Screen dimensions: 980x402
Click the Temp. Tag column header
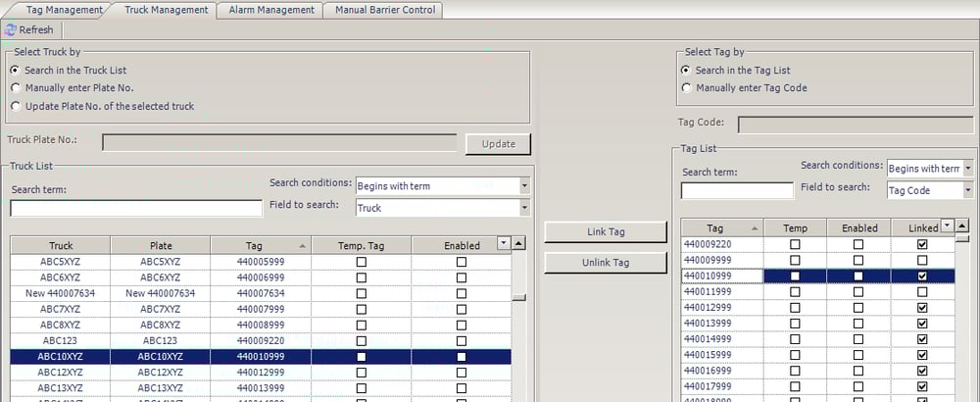[362, 246]
